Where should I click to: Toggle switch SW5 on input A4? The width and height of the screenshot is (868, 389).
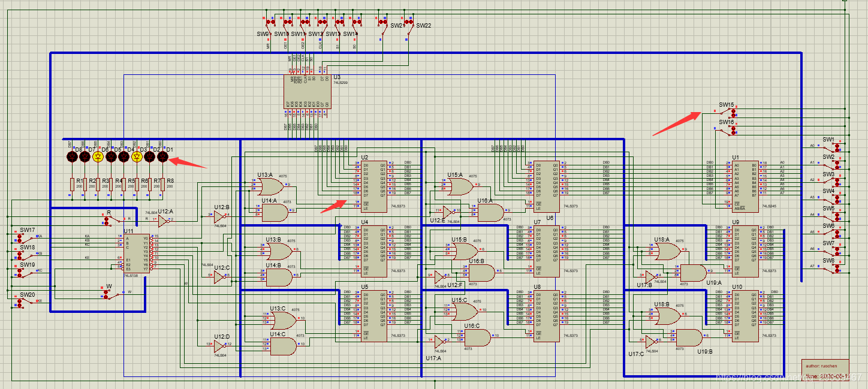pyautogui.click(x=831, y=216)
